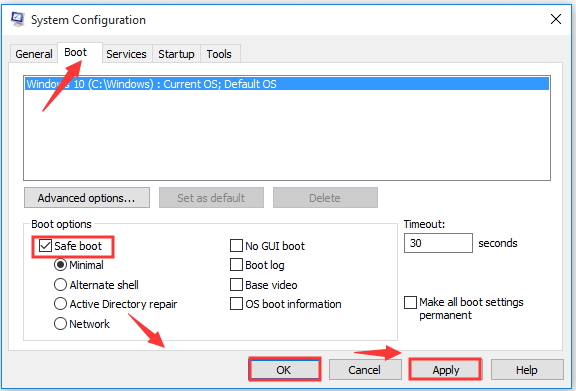The width and height of the screenshot is (576, 391).
Task: Uncheck the Safe boot checkbox
Action: (x=45, y=245)
